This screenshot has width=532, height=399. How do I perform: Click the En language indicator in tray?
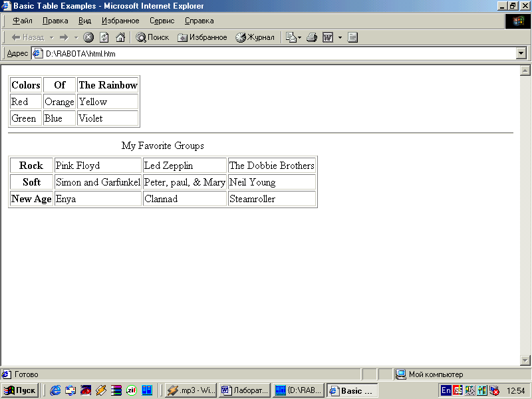(446, 390)
